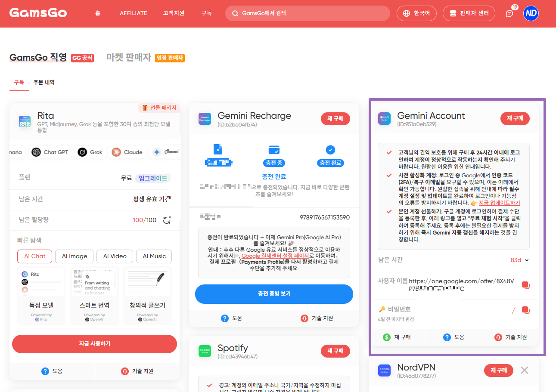
Task: Select the 구독 tab beside 주문 내역
Action: pos(19,82)
